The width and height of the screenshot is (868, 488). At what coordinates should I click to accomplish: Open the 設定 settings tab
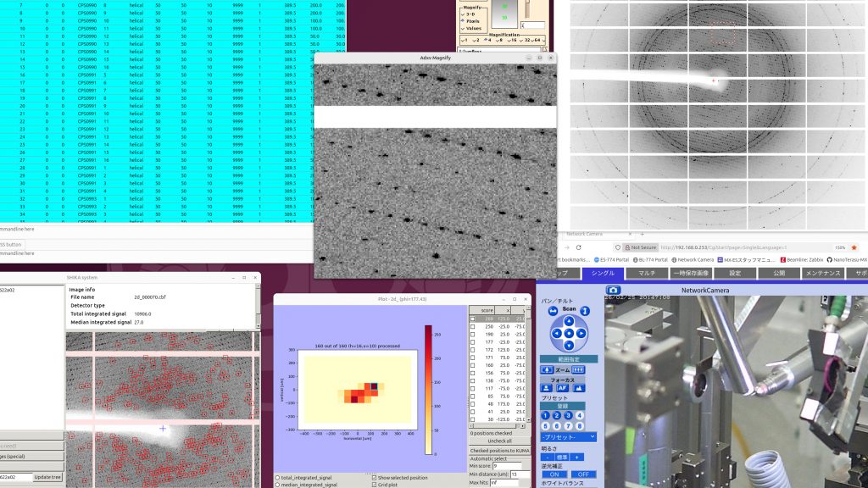tap(735, 274)
